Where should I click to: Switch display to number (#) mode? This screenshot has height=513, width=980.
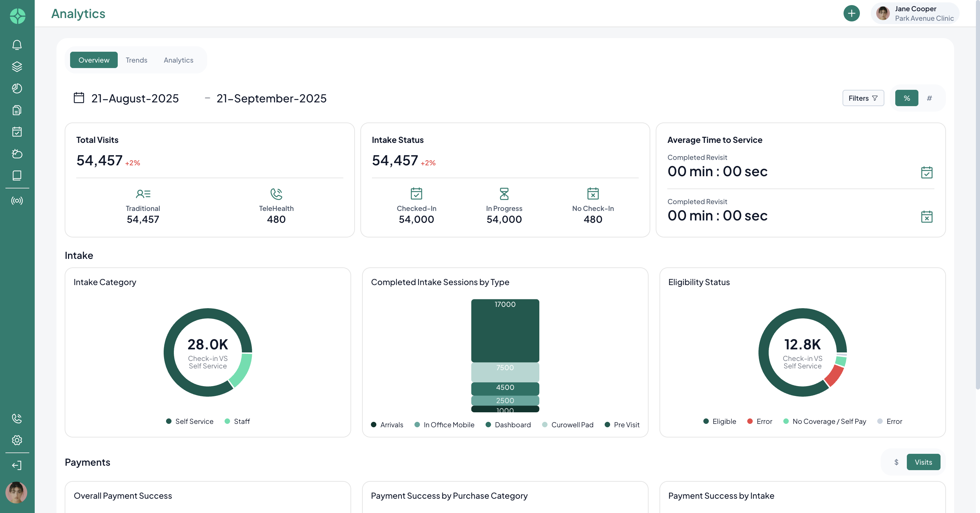(x=929, y=98)
